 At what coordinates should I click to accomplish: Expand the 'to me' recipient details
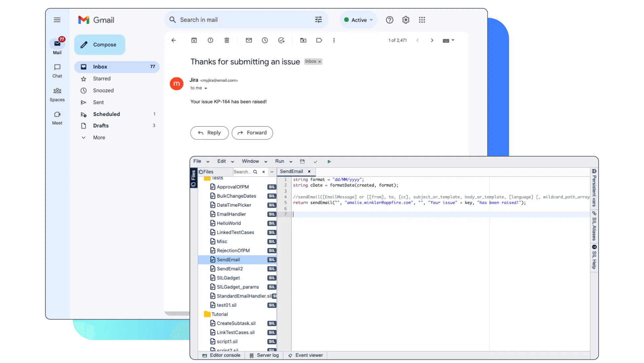[x=206, y=88]
